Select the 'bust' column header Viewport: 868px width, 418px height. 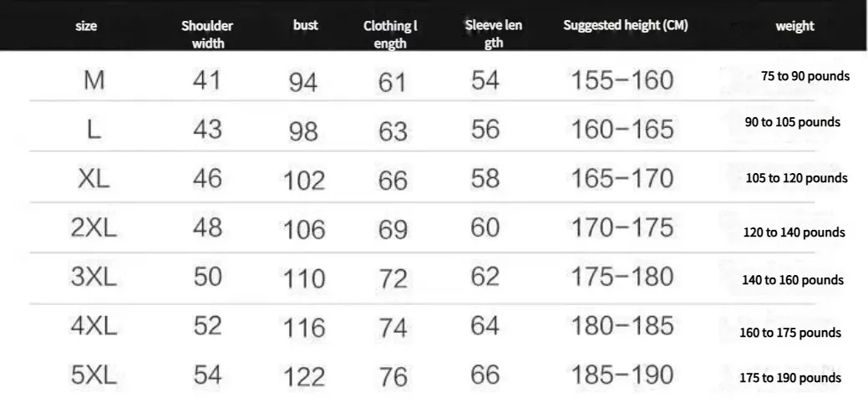305,25
